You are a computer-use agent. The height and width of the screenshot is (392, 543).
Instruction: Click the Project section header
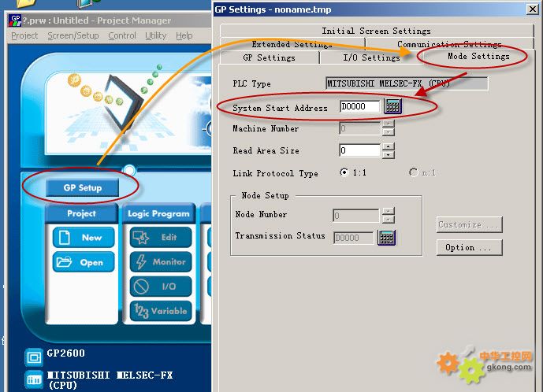82,213
